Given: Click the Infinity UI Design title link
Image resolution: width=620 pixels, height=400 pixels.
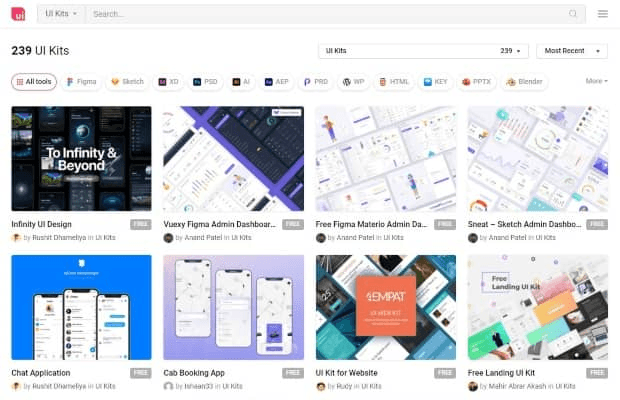Looking at the screenshot, I should pyautogui.click(x=42, y=224).
